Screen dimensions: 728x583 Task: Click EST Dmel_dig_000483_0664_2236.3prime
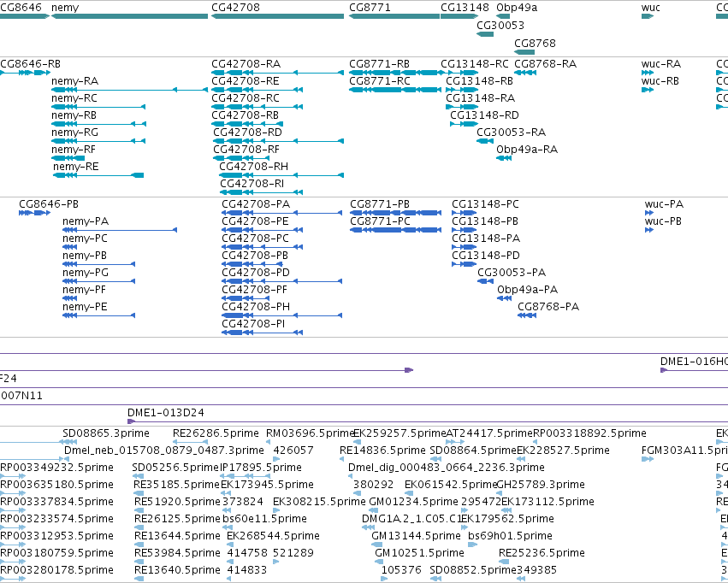click(x=447, y=468)
